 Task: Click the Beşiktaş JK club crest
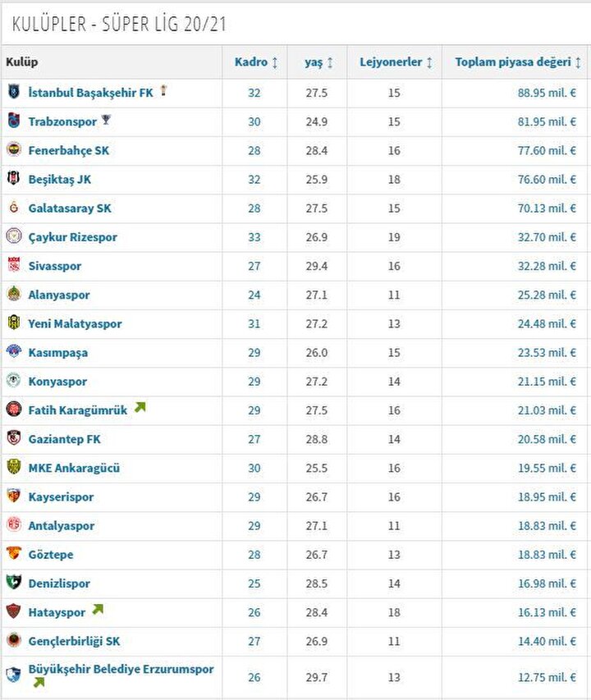coord(14,179)
